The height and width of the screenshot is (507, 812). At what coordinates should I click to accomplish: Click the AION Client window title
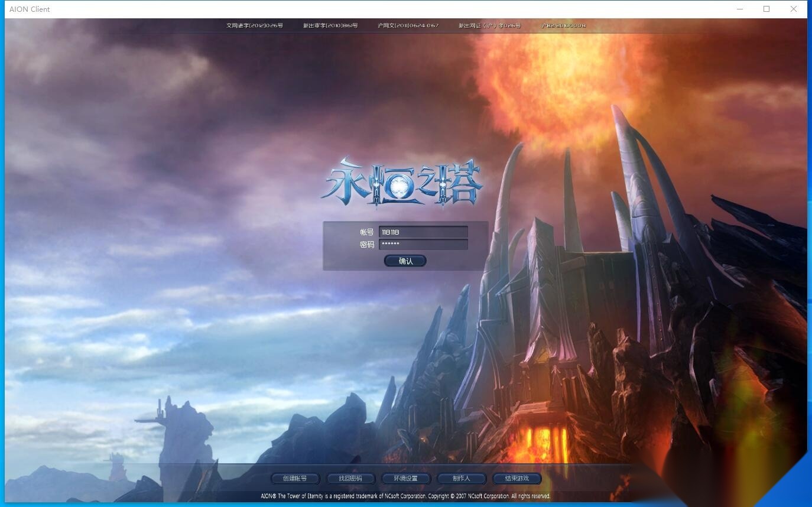point(30,9)
